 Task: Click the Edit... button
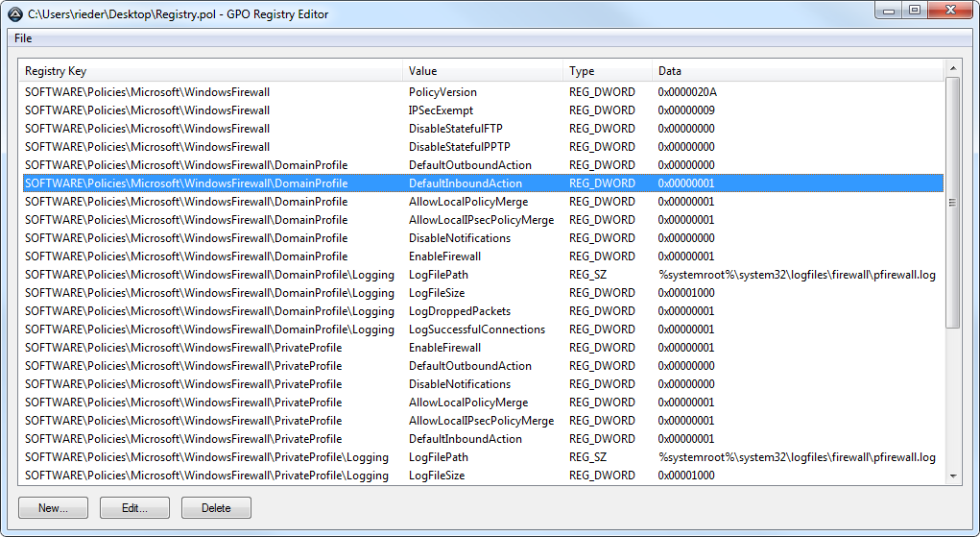pyautogui.click(x=134, y=507)
